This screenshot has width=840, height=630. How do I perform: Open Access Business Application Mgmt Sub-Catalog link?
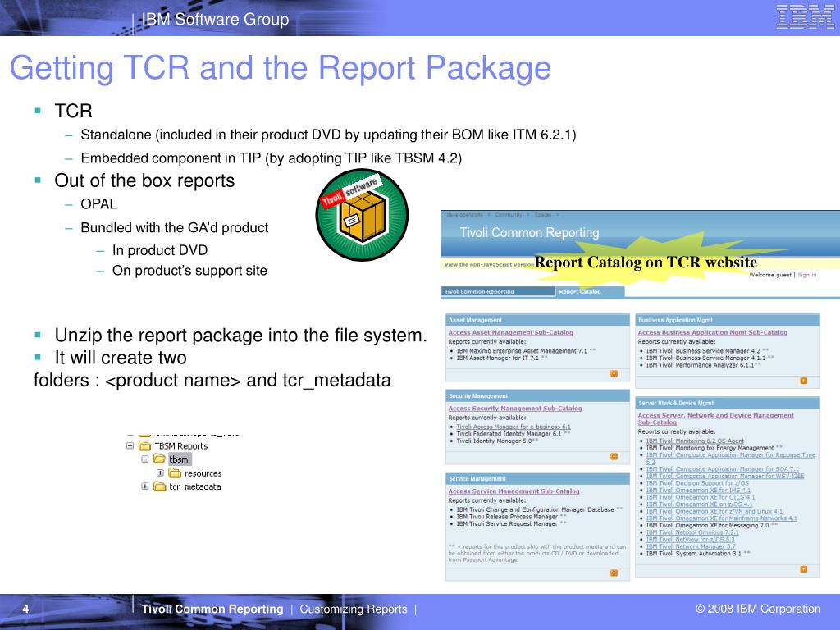pyautogui.click(x=713, y=333)
